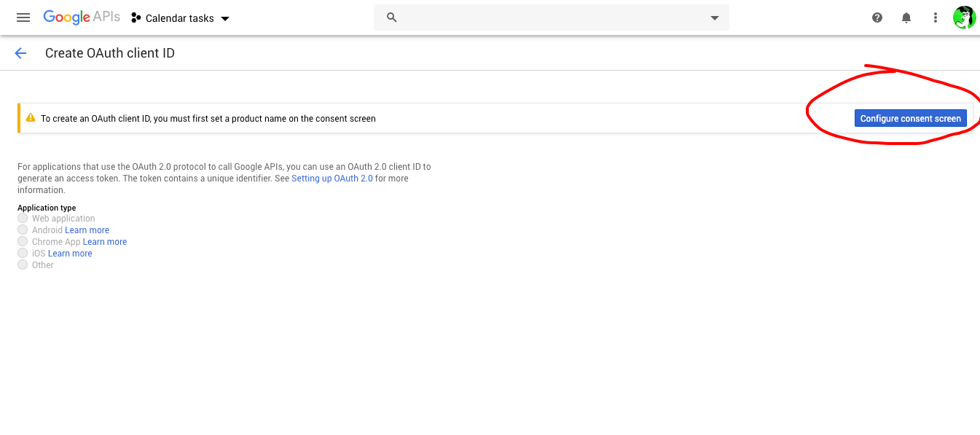Expand the Calendar tasks project dropdown
The height and width of the screenshot is (435, 980).
181,18
